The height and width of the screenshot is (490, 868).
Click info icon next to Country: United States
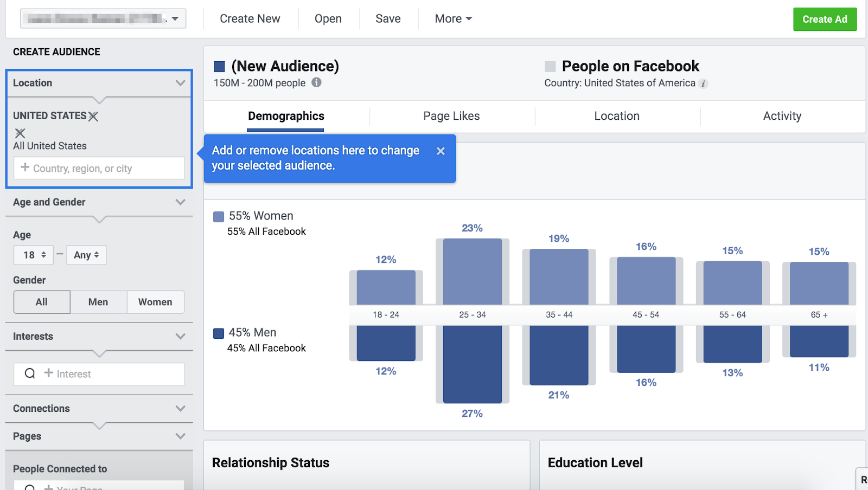(x=703, y=83)
